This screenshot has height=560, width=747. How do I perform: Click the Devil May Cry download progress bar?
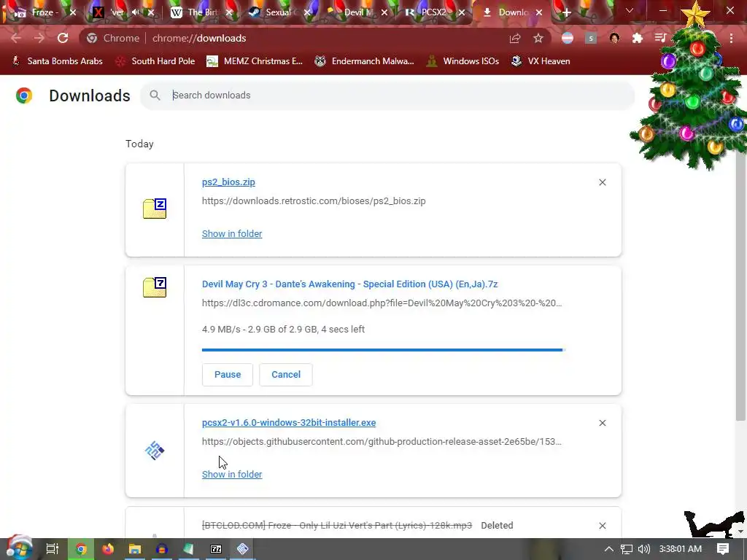click(384, 350)
